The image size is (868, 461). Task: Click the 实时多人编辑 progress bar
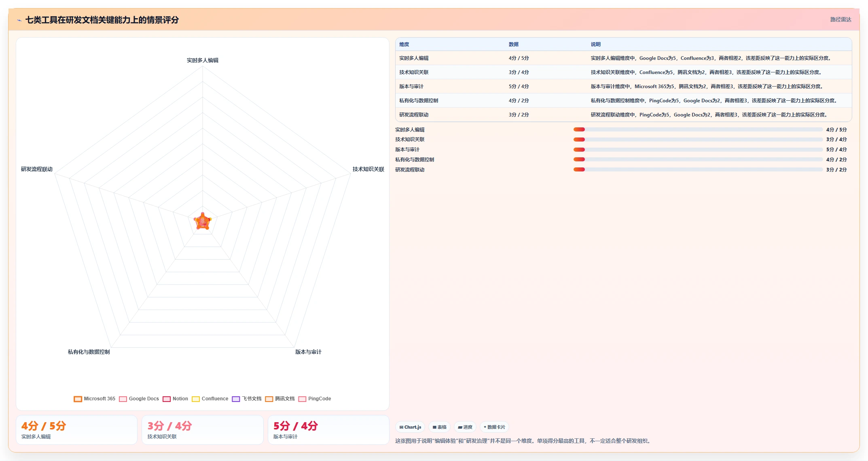tap(698, 129)
